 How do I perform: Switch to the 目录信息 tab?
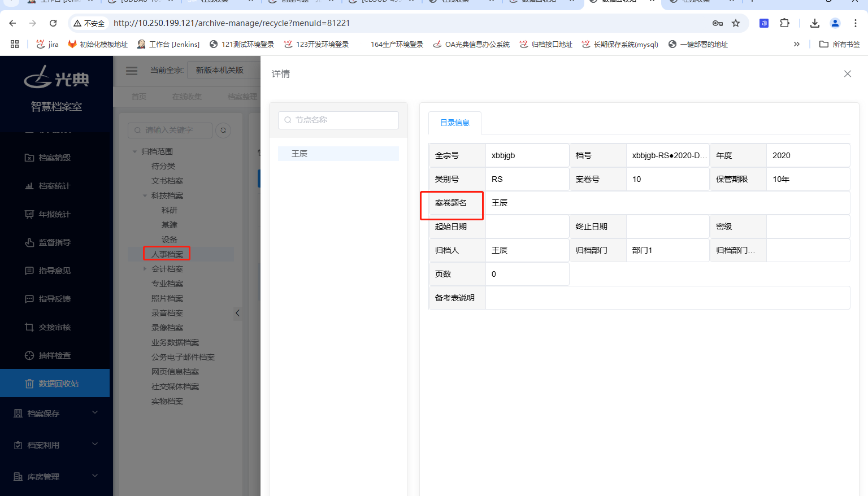tap(455, 123)
